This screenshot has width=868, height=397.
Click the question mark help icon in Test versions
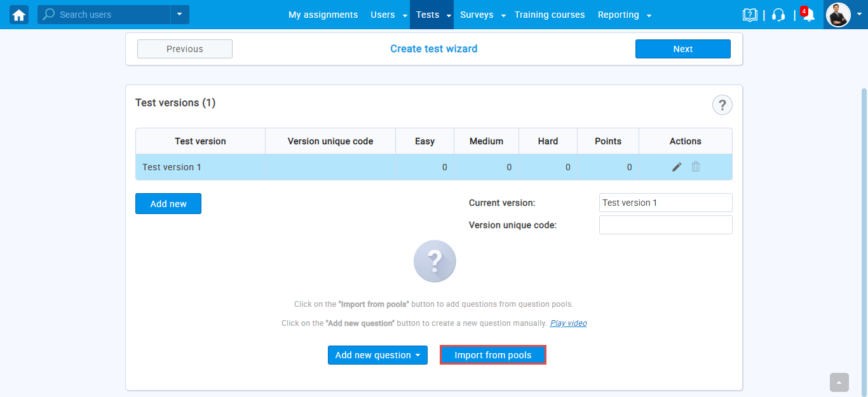pos(722,105)
